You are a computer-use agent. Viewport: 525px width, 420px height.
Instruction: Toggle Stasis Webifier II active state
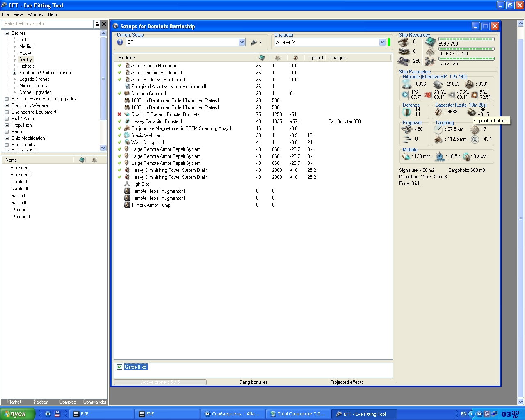tap(119, 135)
